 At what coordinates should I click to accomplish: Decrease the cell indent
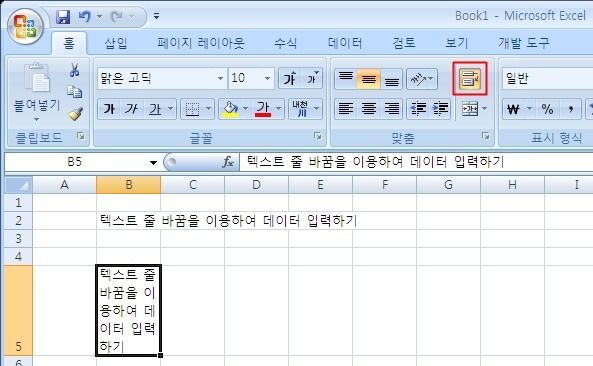coord(418,109)
